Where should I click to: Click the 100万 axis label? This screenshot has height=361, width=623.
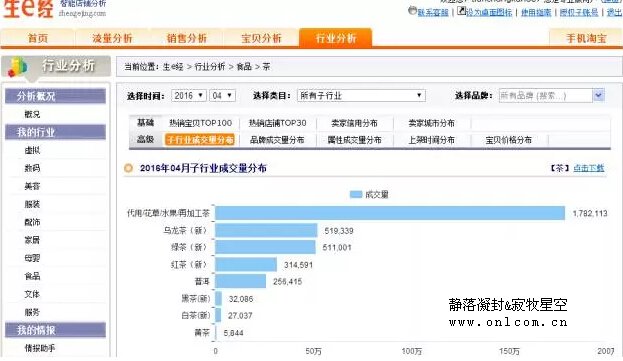click(x=412, y=351)
